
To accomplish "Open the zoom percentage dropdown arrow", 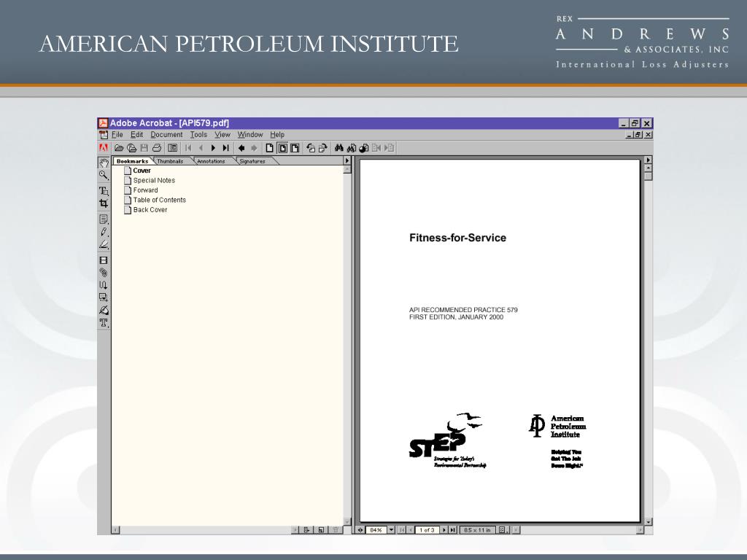I will coord(391,530).
